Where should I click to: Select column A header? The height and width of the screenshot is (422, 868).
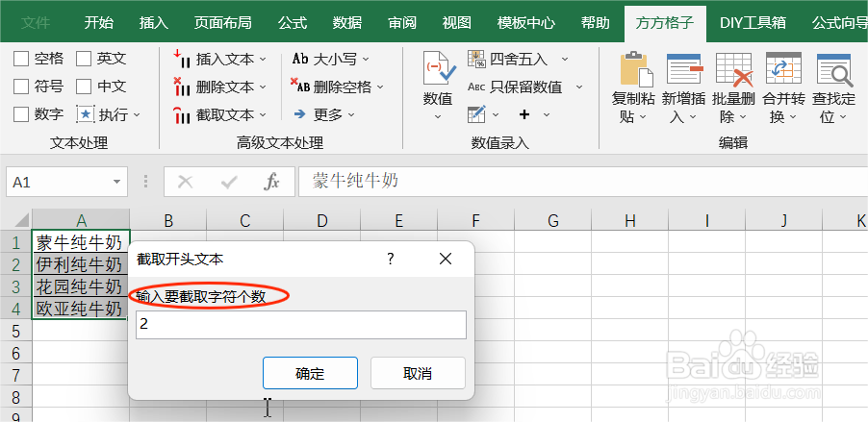click(82, 221)
